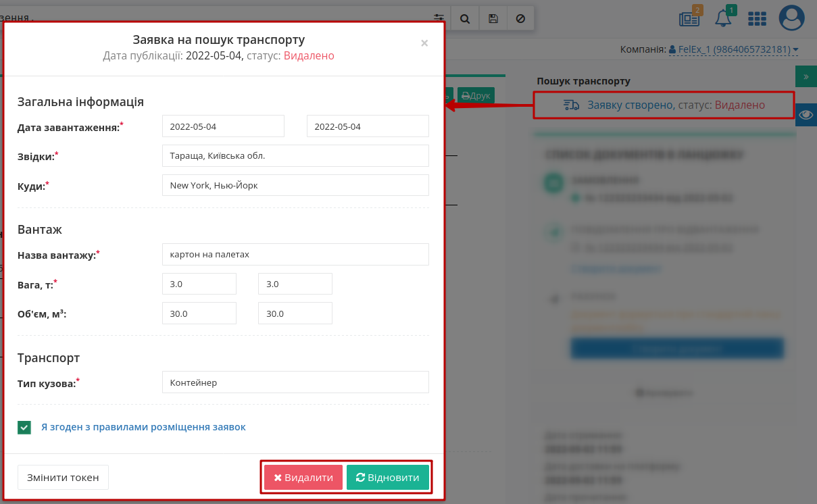Click the second weight field
Screen dimensions: 817x504
point(295,284)
